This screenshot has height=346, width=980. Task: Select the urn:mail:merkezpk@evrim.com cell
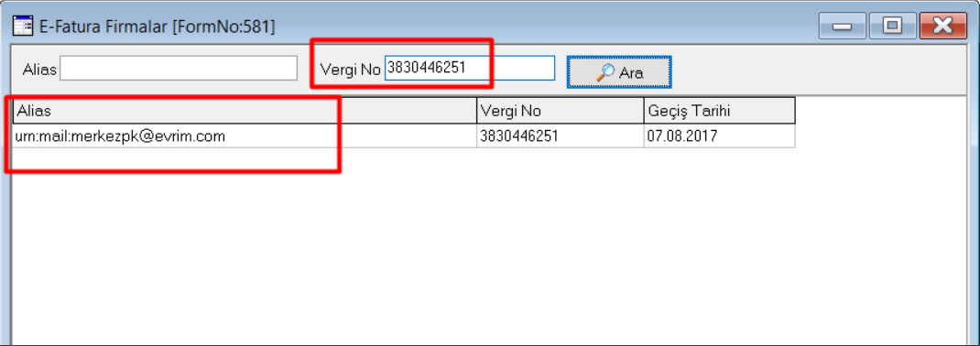click(x=245, y=135)
